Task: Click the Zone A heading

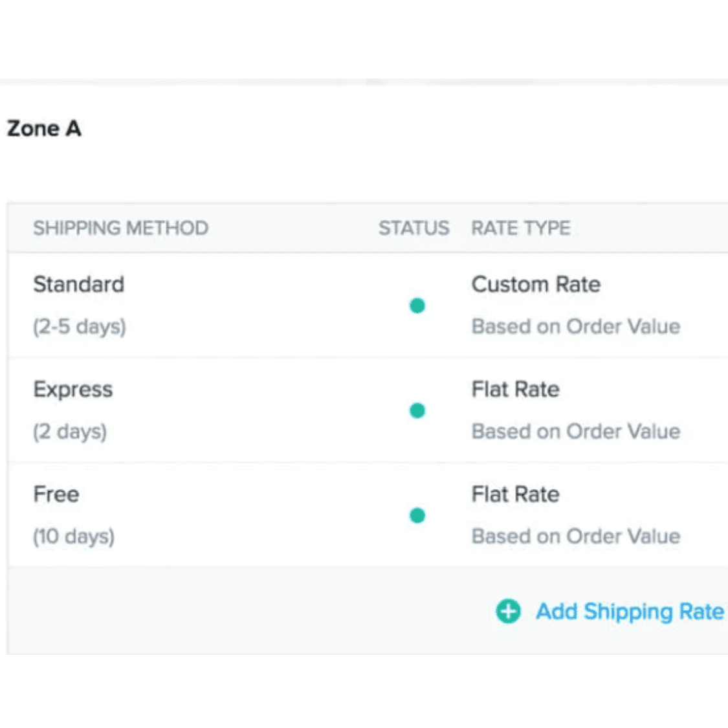Action: (44, 129)
